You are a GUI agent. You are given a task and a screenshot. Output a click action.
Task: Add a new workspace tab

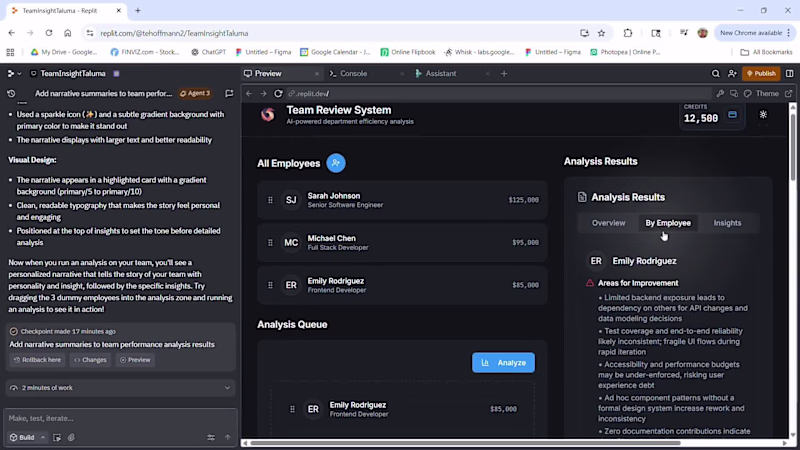pyautogui.click(x=504, y=73)
